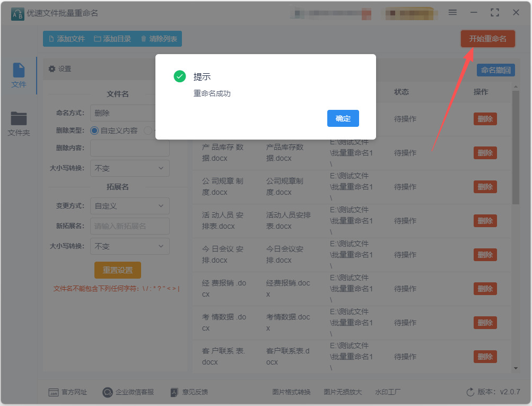
Task: Select the 自定义内容 radio button
Action: click(x=94, y=131)
